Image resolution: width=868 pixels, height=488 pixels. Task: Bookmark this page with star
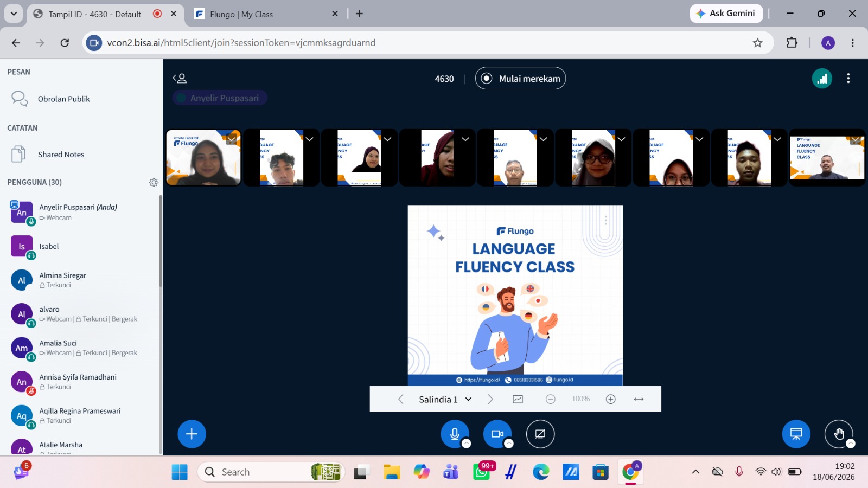click(x=757, y=43)
